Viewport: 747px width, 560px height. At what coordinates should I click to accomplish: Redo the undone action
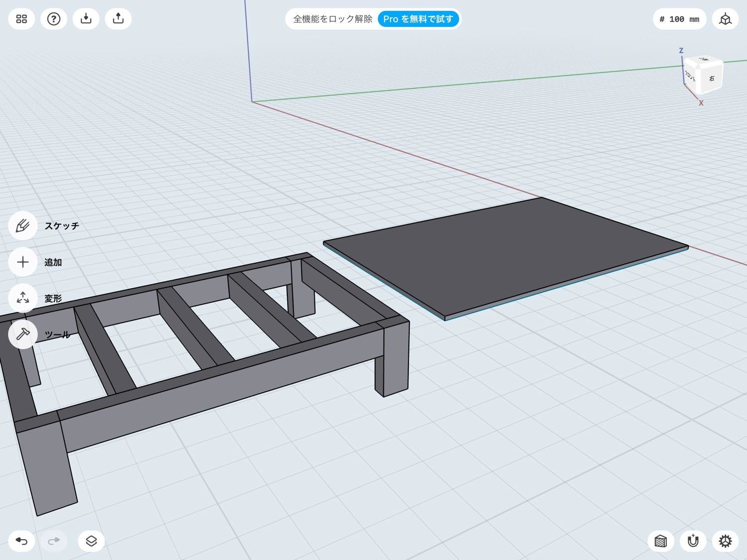[54, 541]
